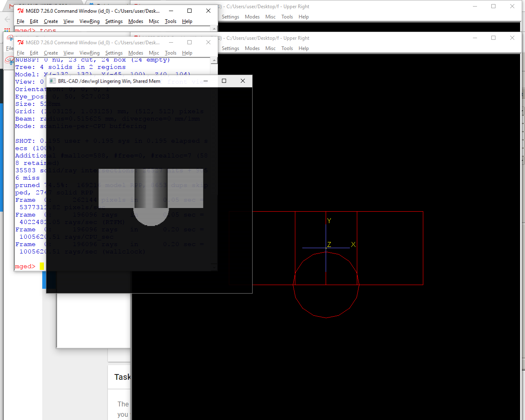Open Help menu in the inactive MGED Command Window
525x420 pixels.
pyautogui.click(x=187, y=53)
